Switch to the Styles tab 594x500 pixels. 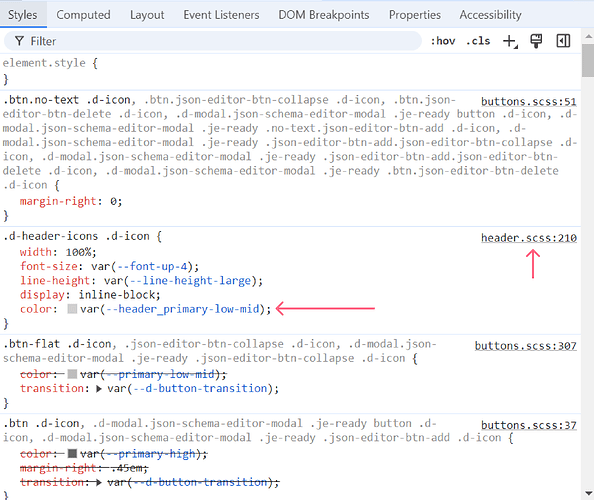pyautogui.click(x=23, y=15)
